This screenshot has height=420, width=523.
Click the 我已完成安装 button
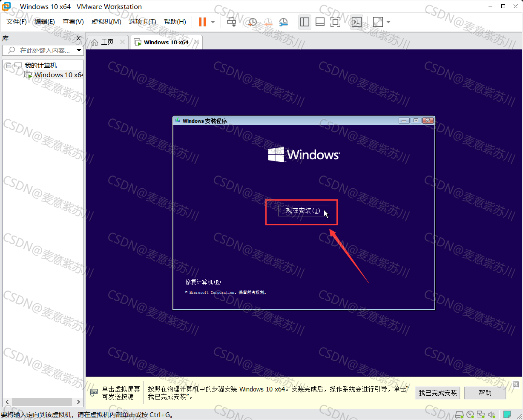pyautogui.click(x=438, y=393)
